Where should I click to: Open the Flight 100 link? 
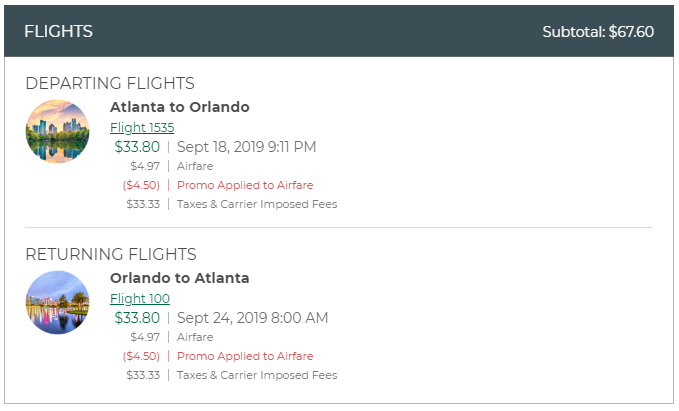click(x=140, y=298)
